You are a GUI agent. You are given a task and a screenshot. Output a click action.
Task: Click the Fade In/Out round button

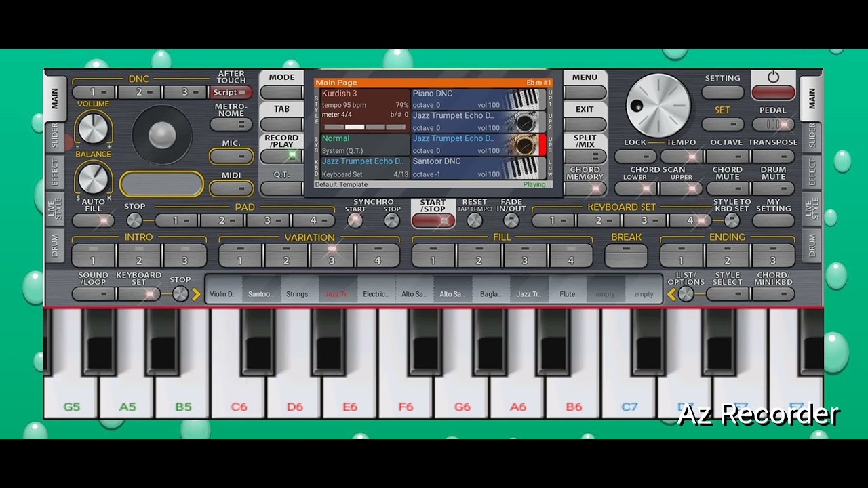click(x=511, y=220)
